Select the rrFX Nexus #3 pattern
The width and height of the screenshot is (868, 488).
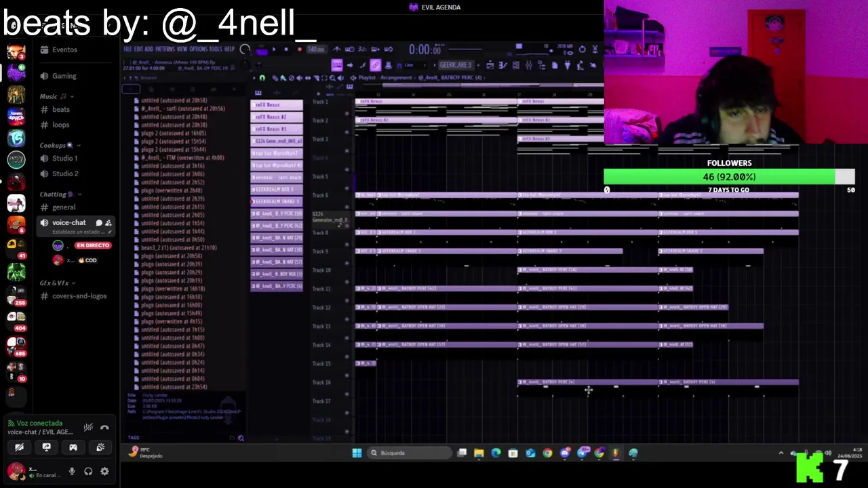coord(277,129)
